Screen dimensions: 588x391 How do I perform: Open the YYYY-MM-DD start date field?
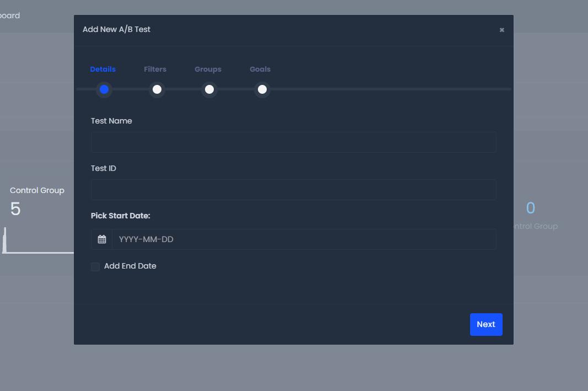[304, 239]
